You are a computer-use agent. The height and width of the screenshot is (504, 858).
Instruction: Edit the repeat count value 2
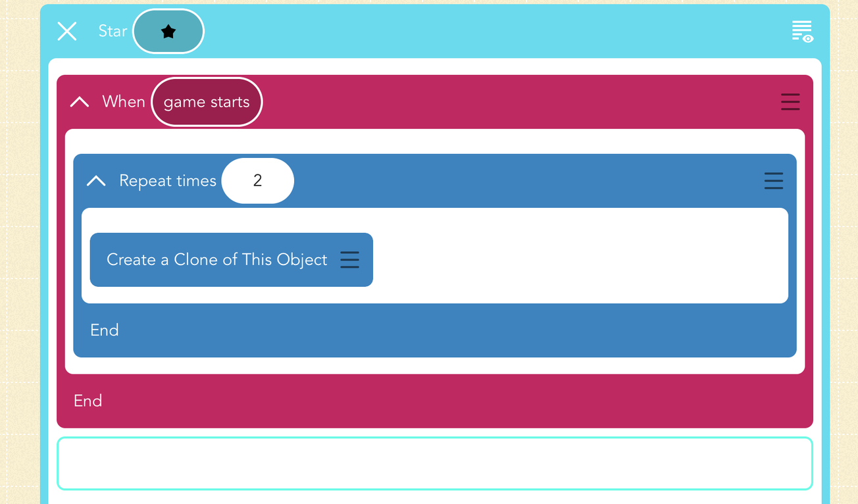pos(257,181)
